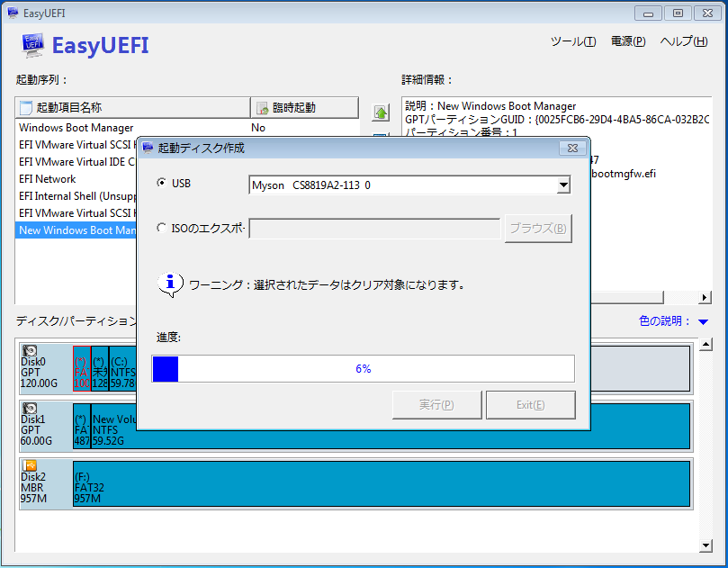
Task: Click the No cell for Windows Boot Manager
Action: click(x=258, y=128)
